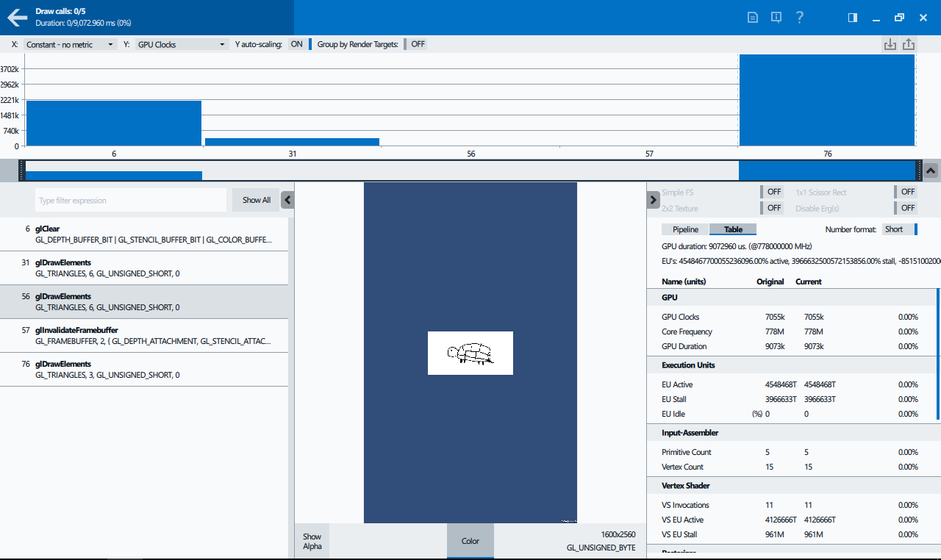Click the import download-arrow icon
941x560 pixels.
pyautogui.click(x=890, y=44)
